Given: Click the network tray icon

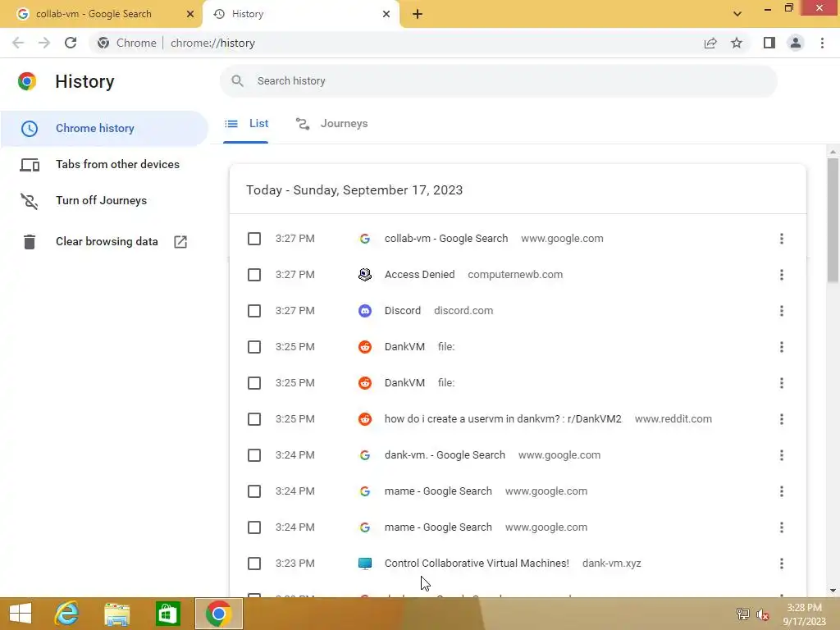Looking at the screenshot, I should tap(742, 614).
